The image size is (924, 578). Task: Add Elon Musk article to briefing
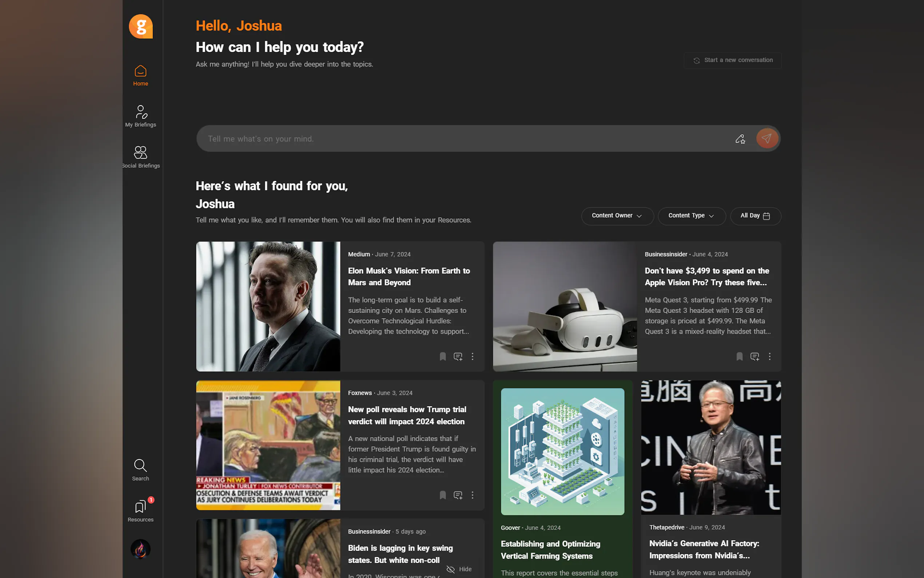(x=458, y=357)
